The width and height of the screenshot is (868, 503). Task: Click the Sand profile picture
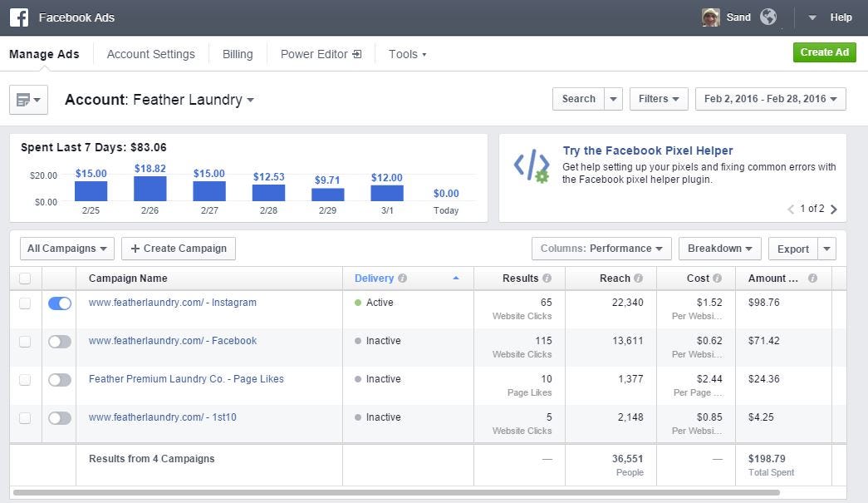(x=711, y=17)
